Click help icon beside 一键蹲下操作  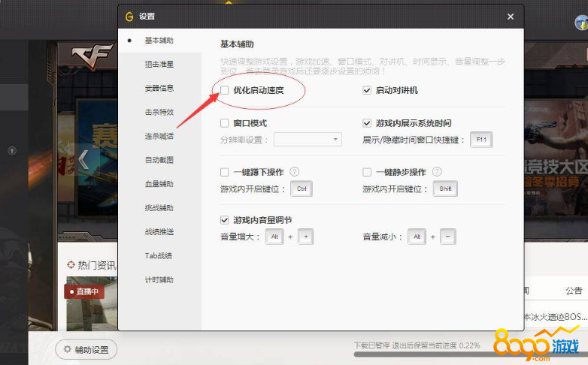pos(294,172)
